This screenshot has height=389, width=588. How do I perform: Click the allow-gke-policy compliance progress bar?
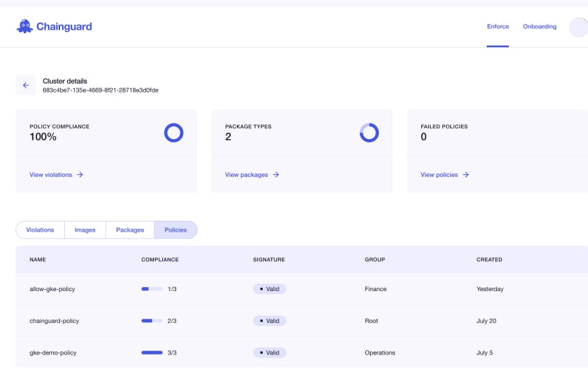point(152,289)
